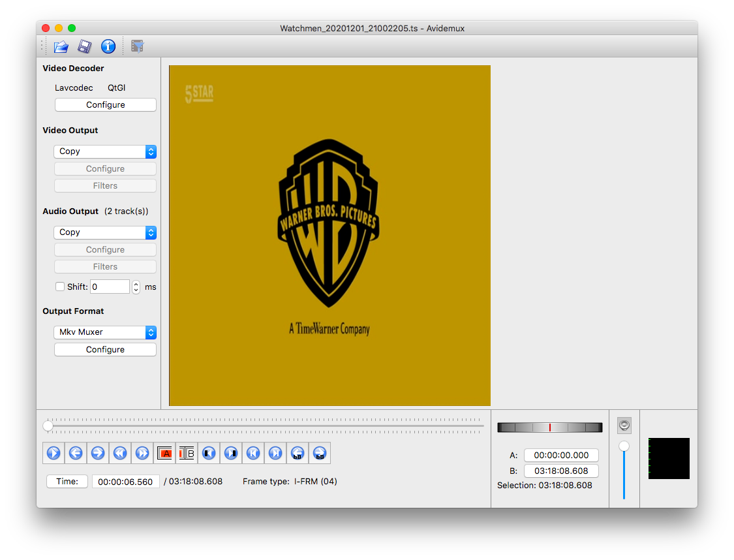Start playback with the Play button

(x=54, y=453)
